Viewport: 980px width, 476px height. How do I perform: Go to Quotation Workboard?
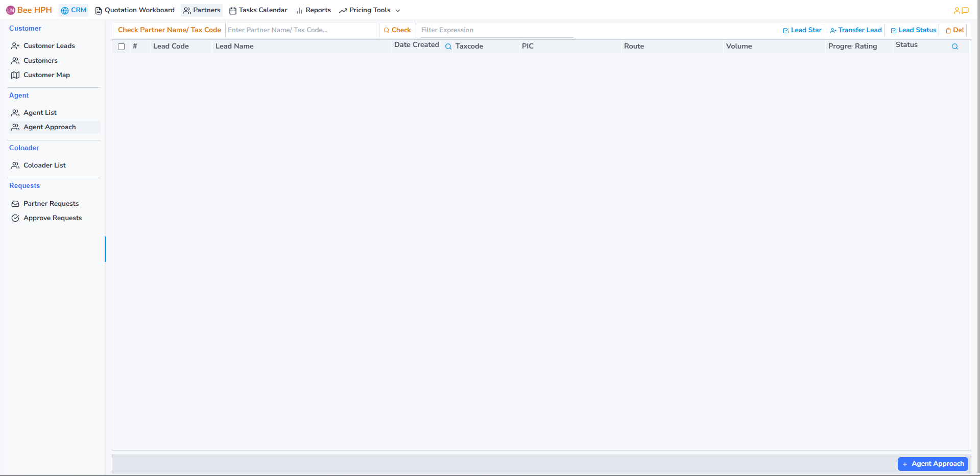(135, 10)
